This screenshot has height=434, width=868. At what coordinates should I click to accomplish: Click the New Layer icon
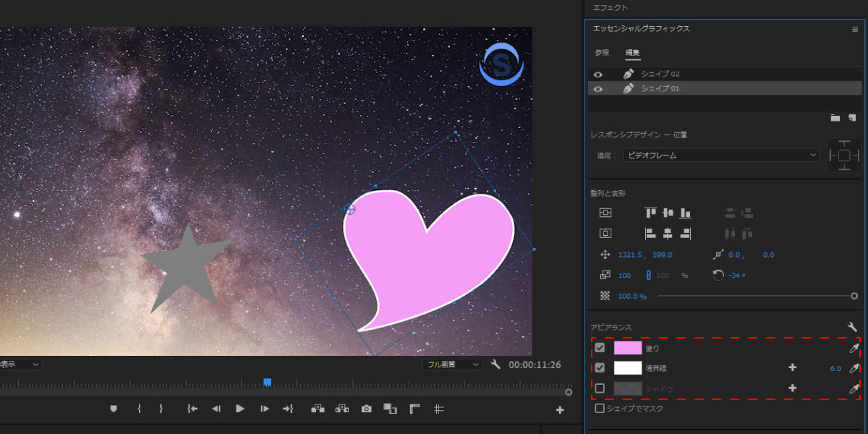[852, 117]
